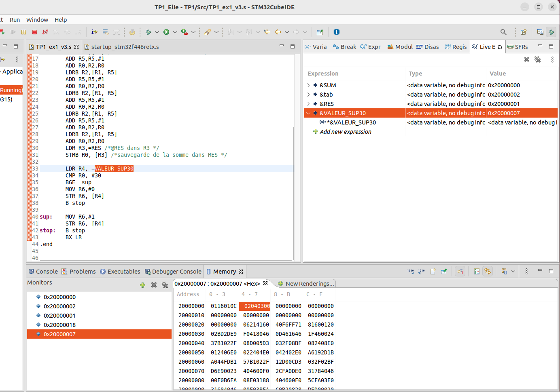Expand the &SUM expression row
The height and width of the screenshot is (392, 560).
(309, 85)
